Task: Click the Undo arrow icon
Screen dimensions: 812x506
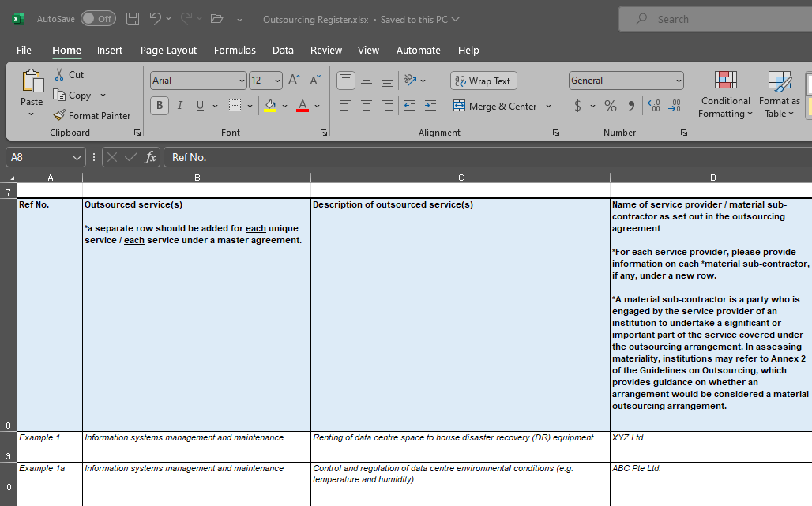Action: click(155, 19)
